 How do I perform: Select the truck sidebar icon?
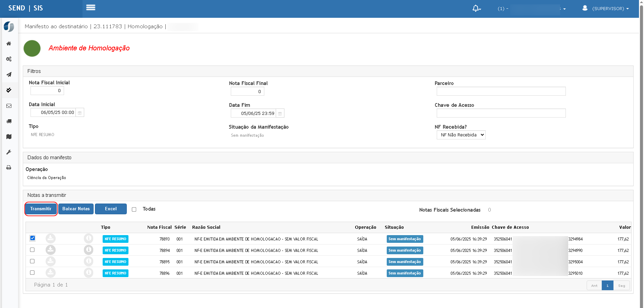click(9, 121)
